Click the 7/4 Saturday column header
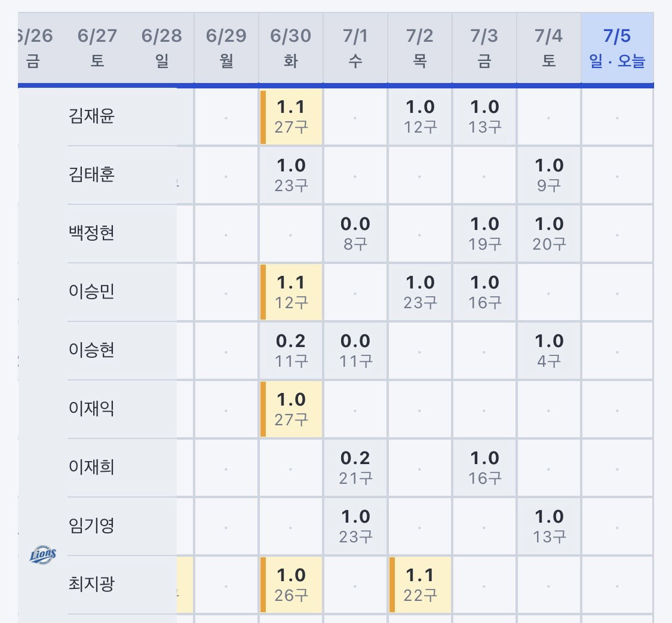 tap(548, 48)
